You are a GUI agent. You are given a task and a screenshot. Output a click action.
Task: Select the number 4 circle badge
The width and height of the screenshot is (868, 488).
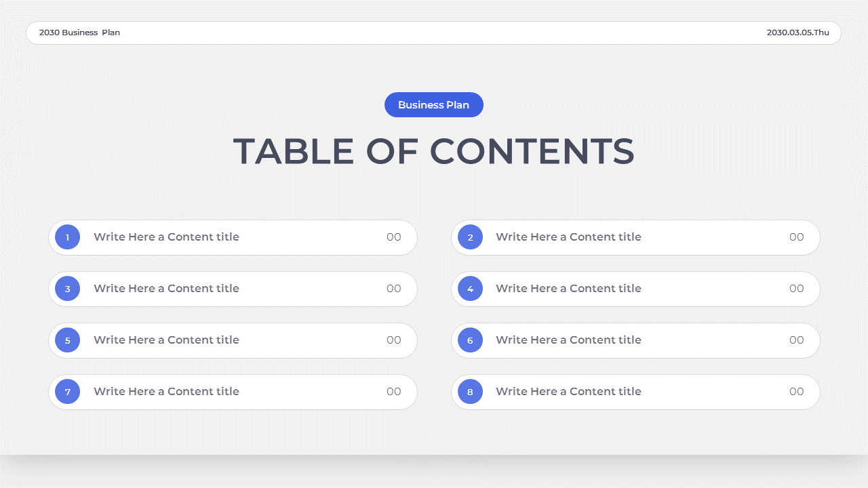[x=470, y=289]
